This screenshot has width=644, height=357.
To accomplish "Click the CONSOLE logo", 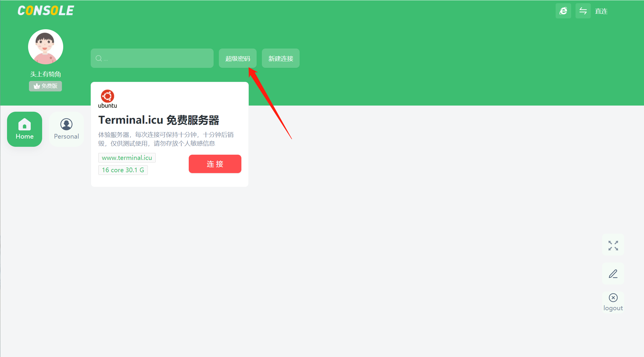I will point(46,11).
